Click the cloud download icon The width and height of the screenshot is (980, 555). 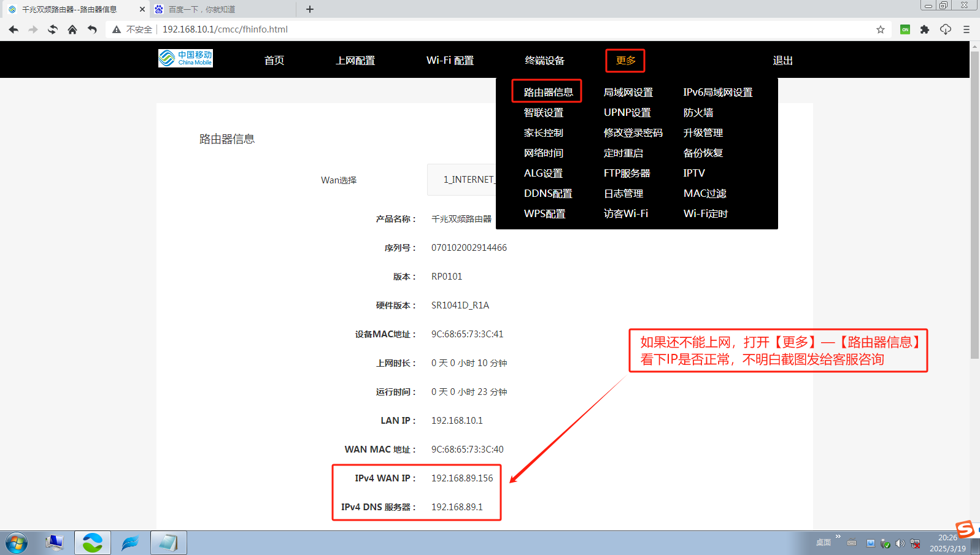pyautogui.click(x=946, y=29)
